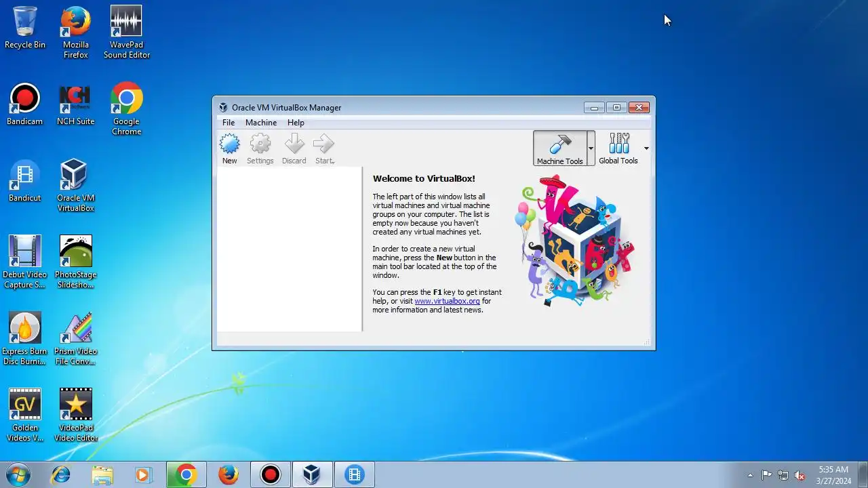
Task: Select the WavePad Sound Editor desktop shortcut
Action: point(127,33)
